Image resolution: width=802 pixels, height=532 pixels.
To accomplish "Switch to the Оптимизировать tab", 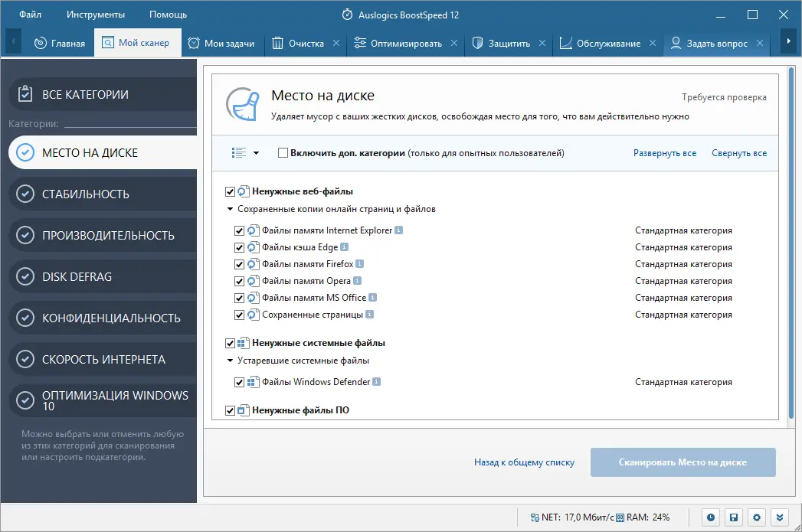I will pos(406,44).
